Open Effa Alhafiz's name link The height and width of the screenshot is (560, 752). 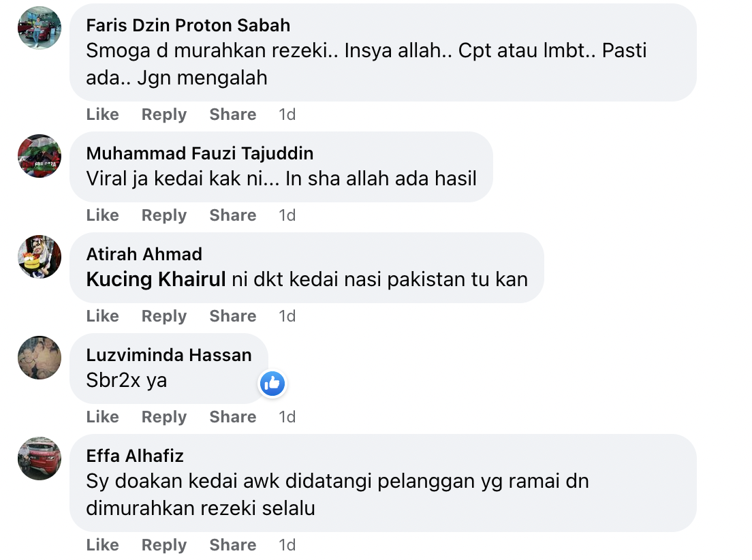click(x=135, y=456)
